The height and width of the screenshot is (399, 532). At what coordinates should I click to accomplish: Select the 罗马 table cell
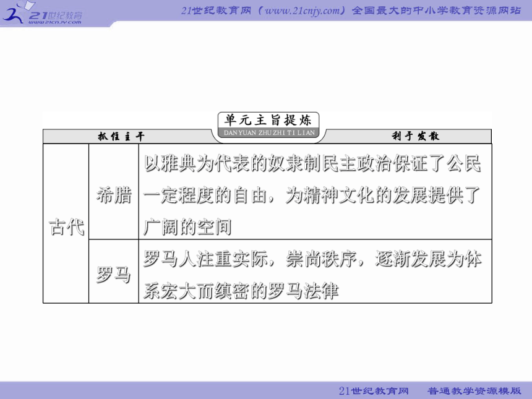[114, 272]
